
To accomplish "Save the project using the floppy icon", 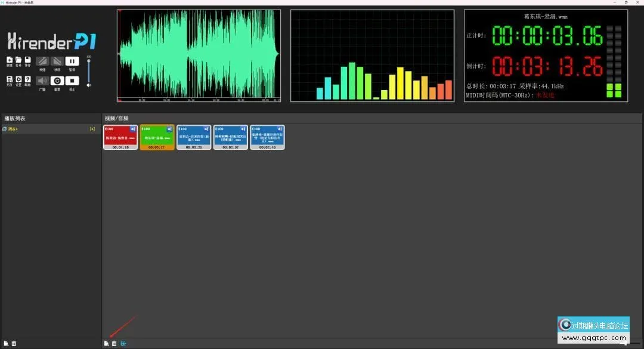I will coord(27,60).
